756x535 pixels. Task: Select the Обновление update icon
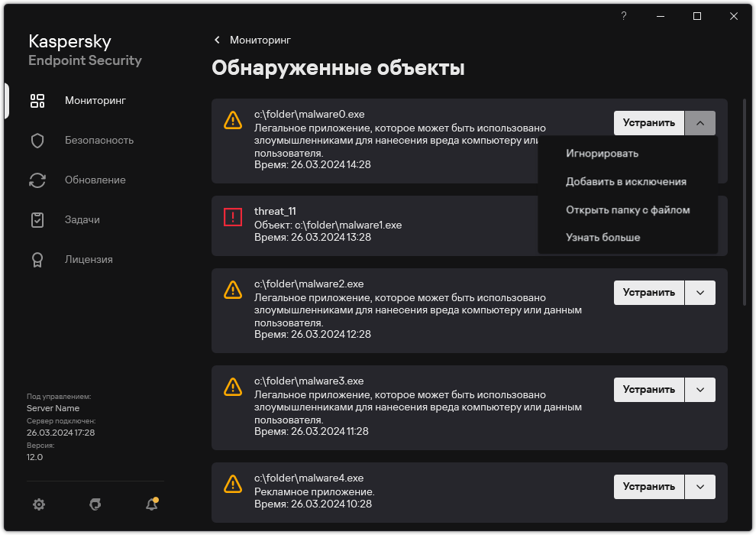37,180
